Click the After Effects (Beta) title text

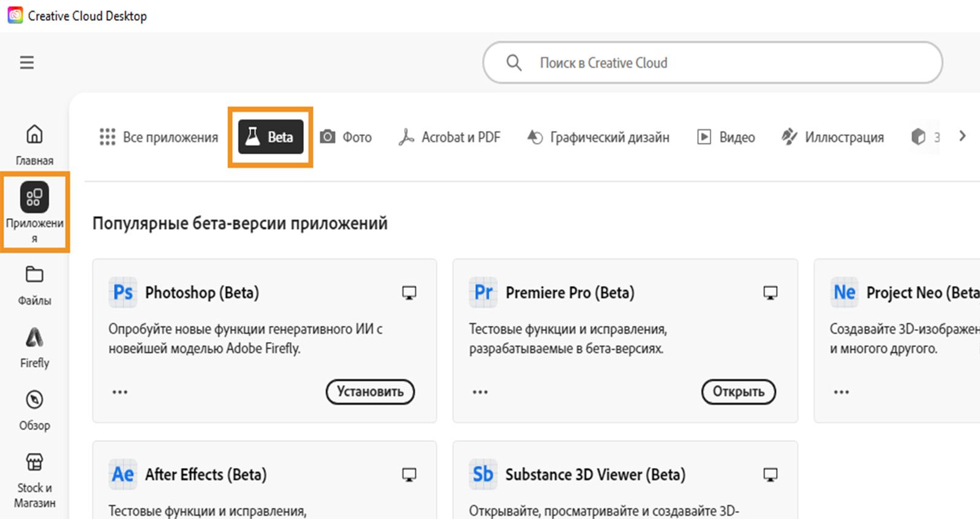coord(206,475)
